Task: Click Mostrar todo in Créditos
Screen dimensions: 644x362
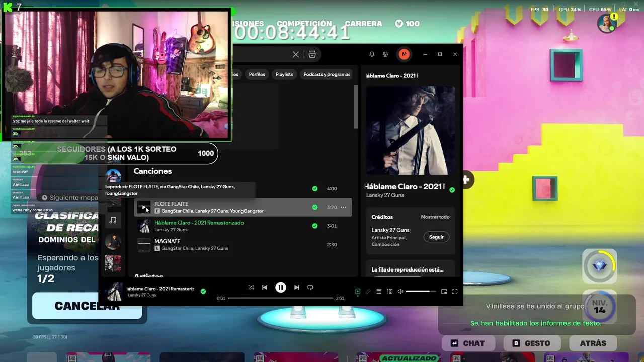Action: (435, 217)
